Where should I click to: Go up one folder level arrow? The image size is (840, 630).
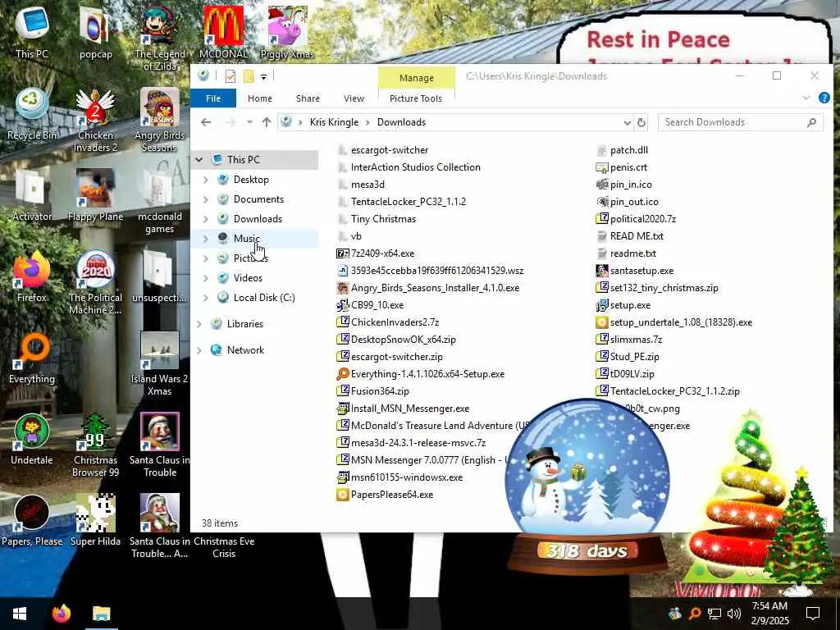pyautogui.click(x=267, y=122)
